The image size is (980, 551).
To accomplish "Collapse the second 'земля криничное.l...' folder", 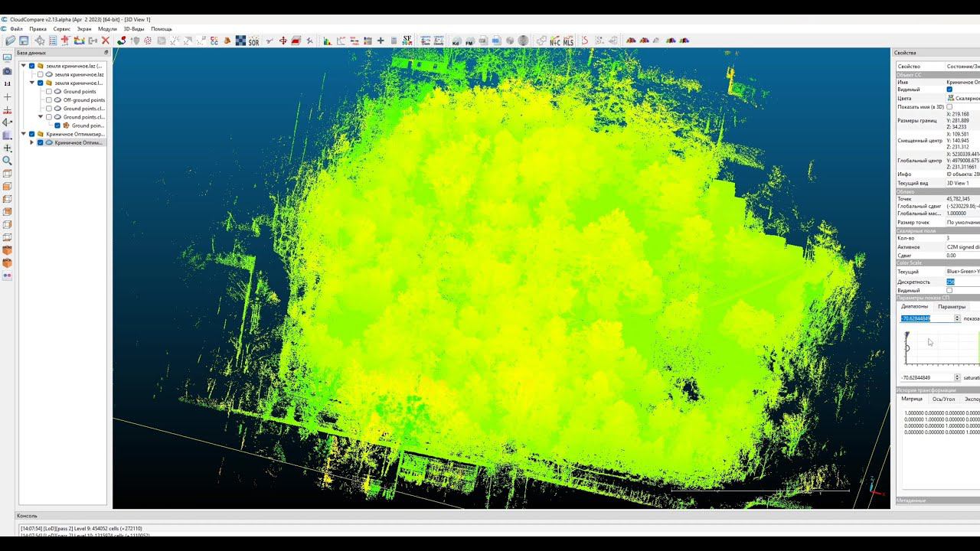I will (x=31, y=83).
